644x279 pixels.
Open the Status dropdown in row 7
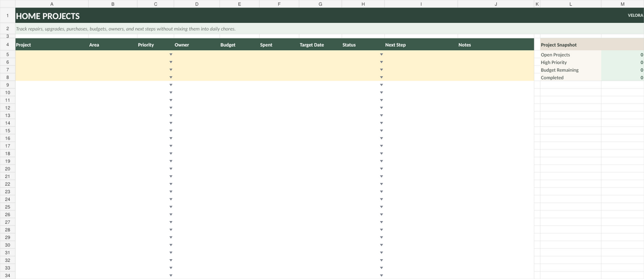pos(382,70)
